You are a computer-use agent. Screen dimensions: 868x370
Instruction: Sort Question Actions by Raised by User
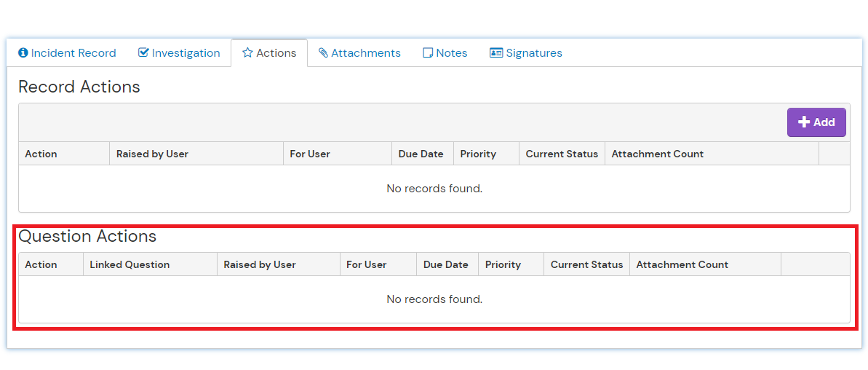pyautogui.click(x=260, y=264)
